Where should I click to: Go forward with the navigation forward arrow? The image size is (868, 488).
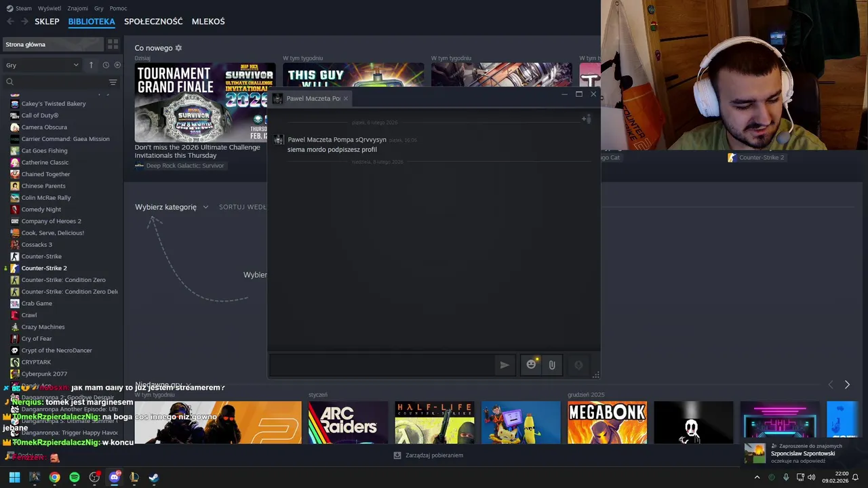(24, 22)
